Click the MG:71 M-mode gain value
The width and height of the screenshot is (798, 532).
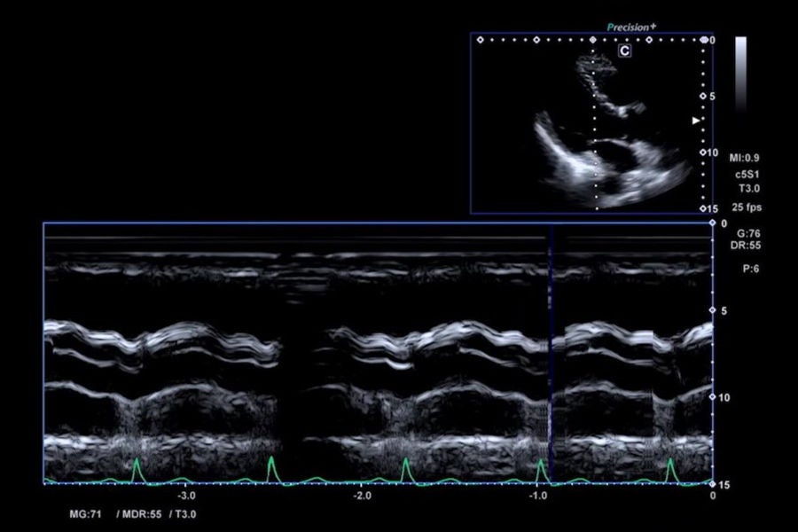85,514
